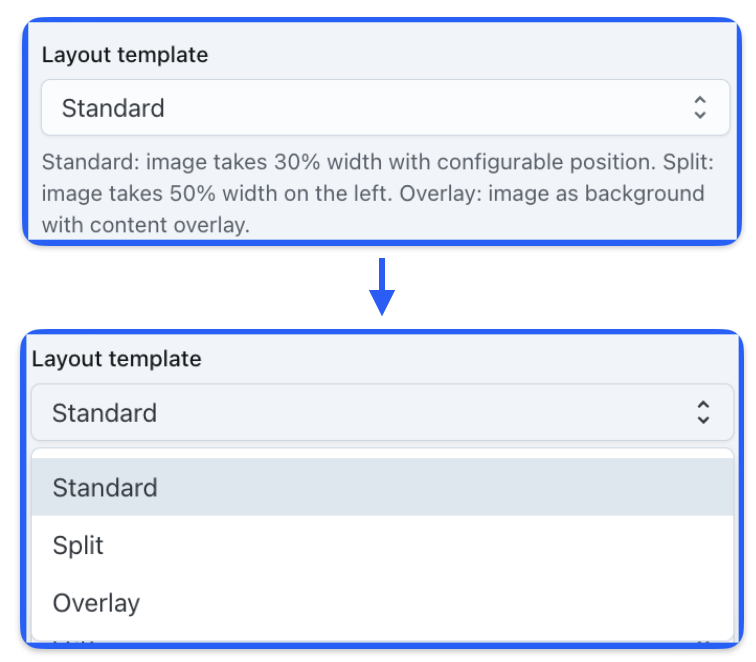This screenshot has height=662, width=756.
Task: Click the Layout template label above the help text
Action: point(125,55)
